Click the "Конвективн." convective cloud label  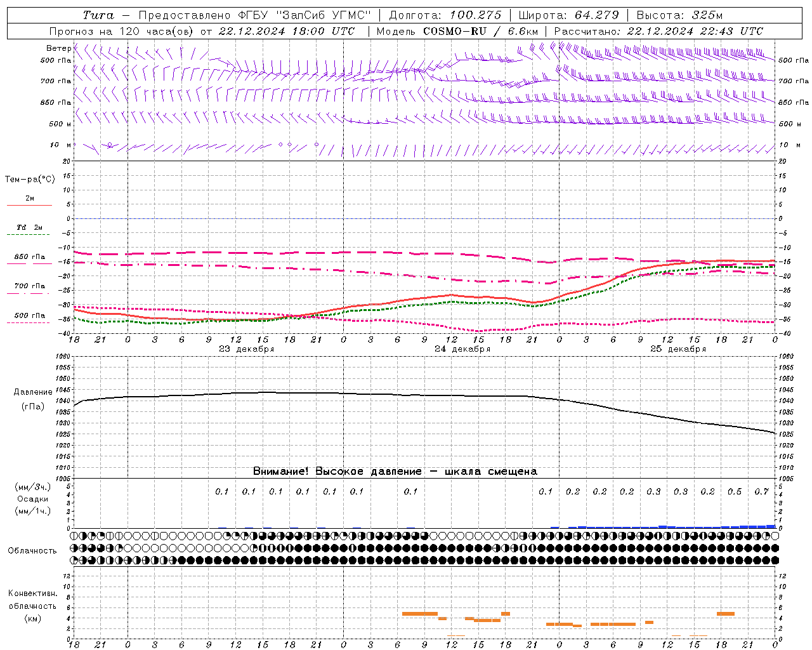pos(32,594)
